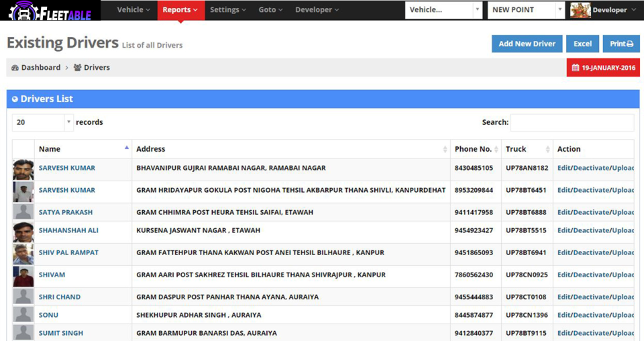
Task: Open the Goto menu
Action: 270,10
